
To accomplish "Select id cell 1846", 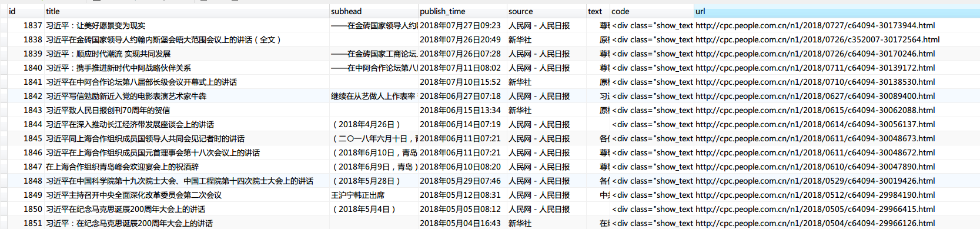I will click(33, 152).
